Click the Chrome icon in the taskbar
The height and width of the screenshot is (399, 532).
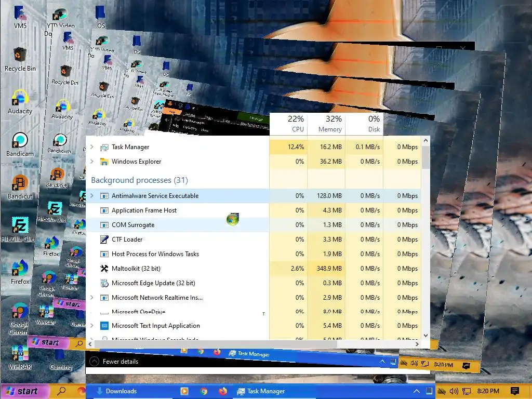pos(204,391)
